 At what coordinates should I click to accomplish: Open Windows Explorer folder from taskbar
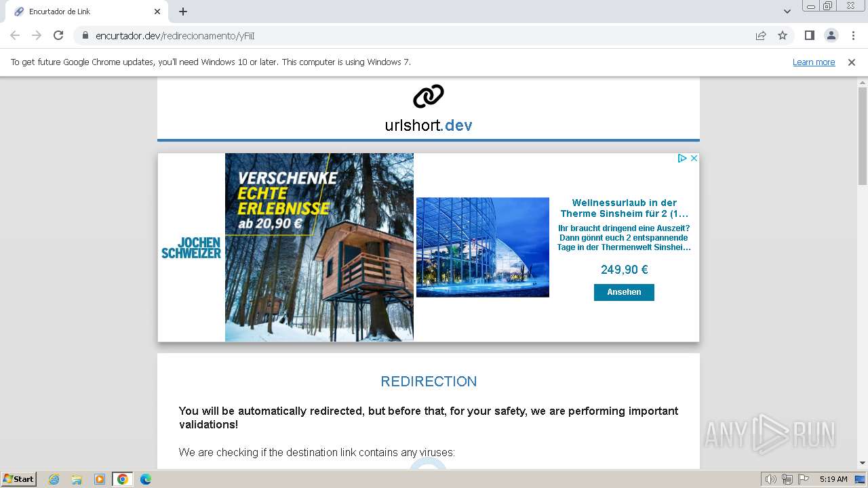77,479
